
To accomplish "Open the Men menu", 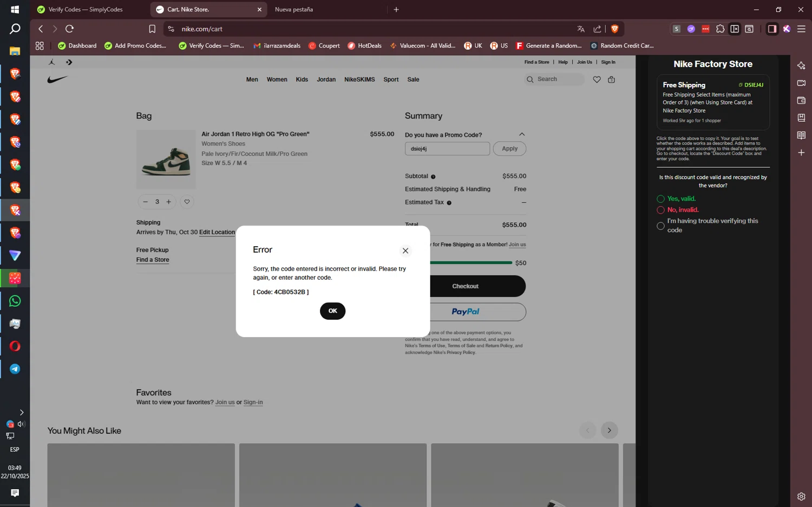I will coord(252,80).
